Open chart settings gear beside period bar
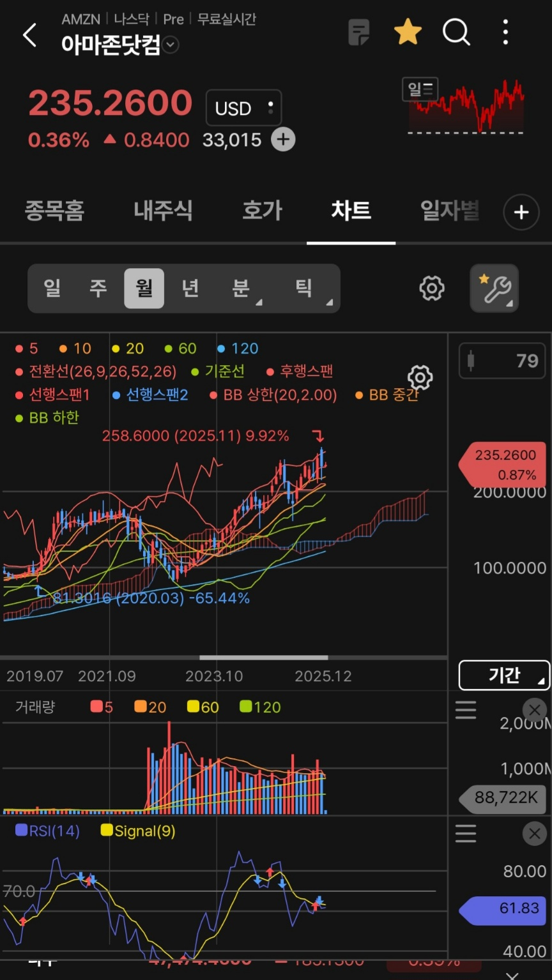This screenshot has height=980, width=552. click(x=432, y=288)
